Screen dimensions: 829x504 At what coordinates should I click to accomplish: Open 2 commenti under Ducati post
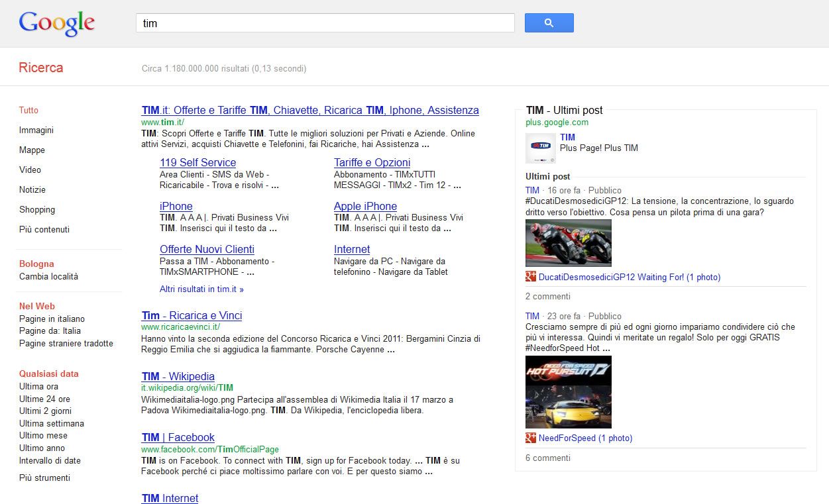[547, 297]
